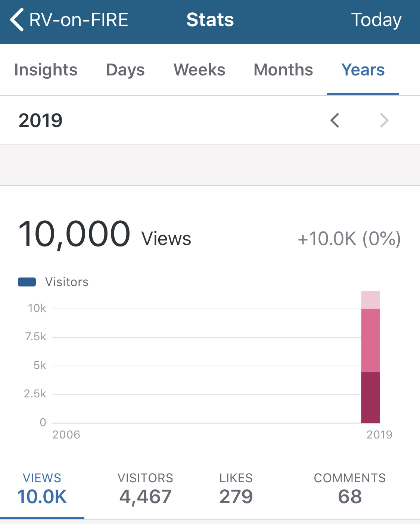Show the Visitors 4,467 metric
The image size is (420, 524).
pos(145,489)
